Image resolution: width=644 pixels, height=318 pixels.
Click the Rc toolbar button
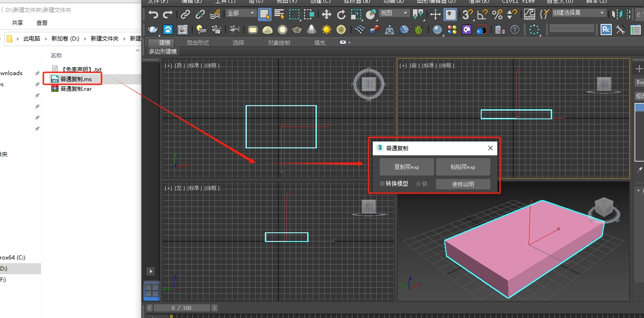tap(606, 30)
